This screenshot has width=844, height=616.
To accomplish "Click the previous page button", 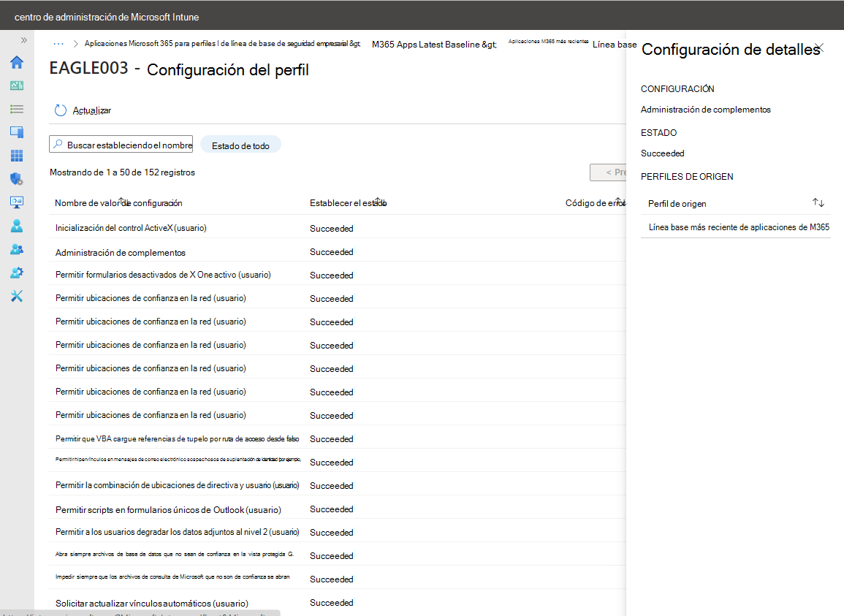I will (608, 172).
